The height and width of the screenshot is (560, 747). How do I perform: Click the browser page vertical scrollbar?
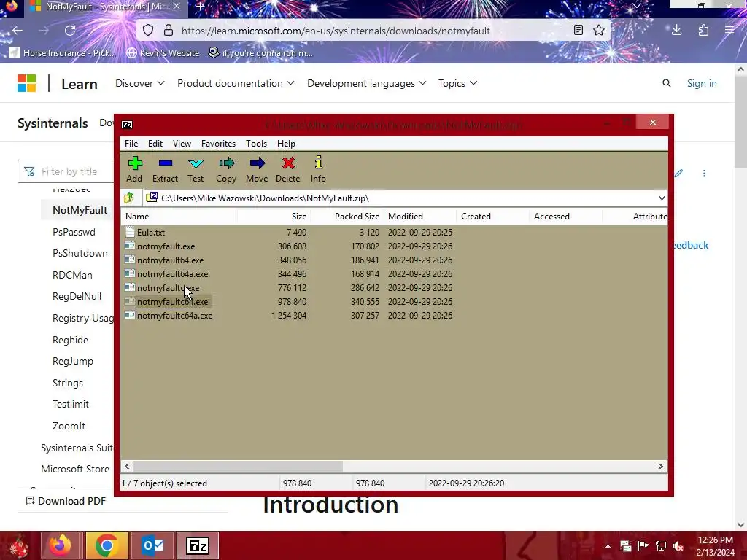coord(740,122)
